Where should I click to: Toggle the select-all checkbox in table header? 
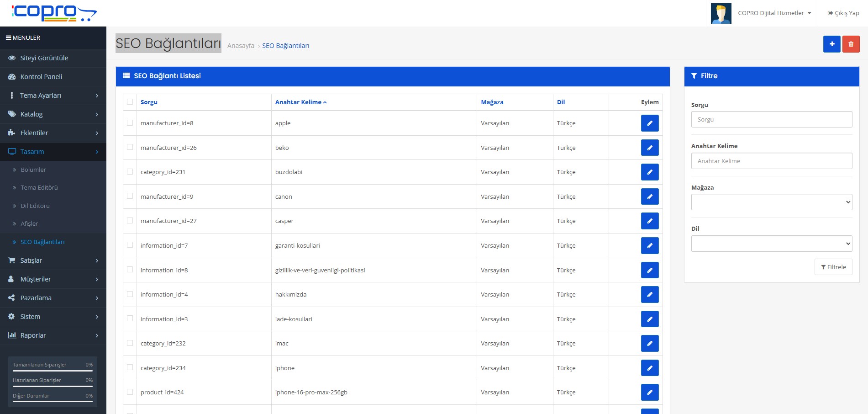130,102
